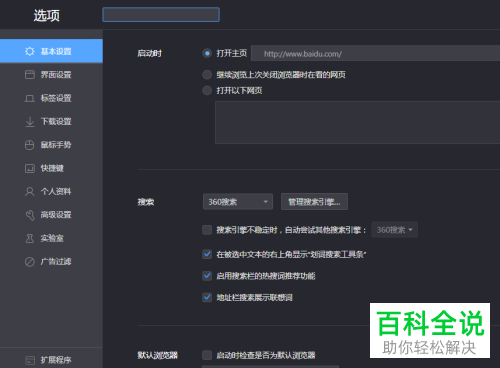Open 界面设置 settings page
This screenshot has height=368, width=500.
coord(51,75)
